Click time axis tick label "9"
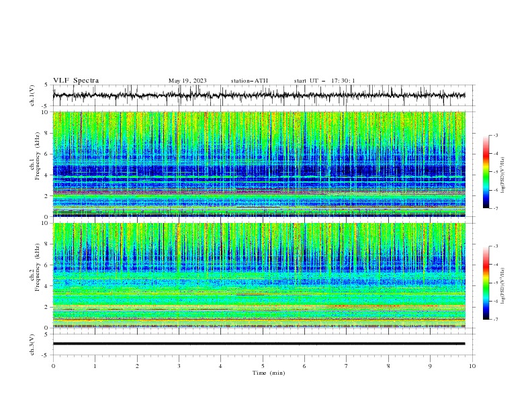This screenshot has height=411, width=532. [x=430, y=366]
